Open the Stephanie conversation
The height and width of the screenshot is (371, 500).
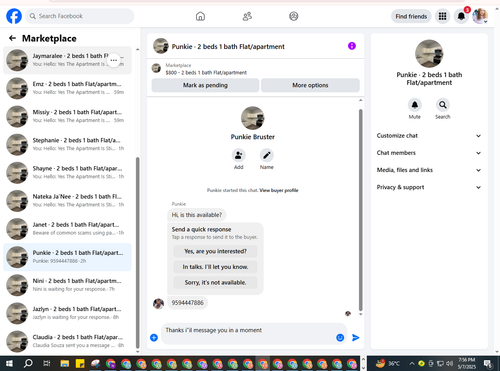coord(67,145)
